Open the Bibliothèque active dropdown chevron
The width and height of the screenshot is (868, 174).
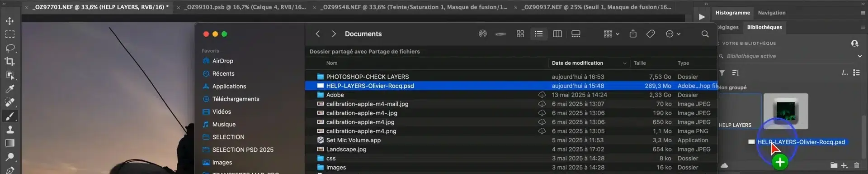[x=859, y=56]
